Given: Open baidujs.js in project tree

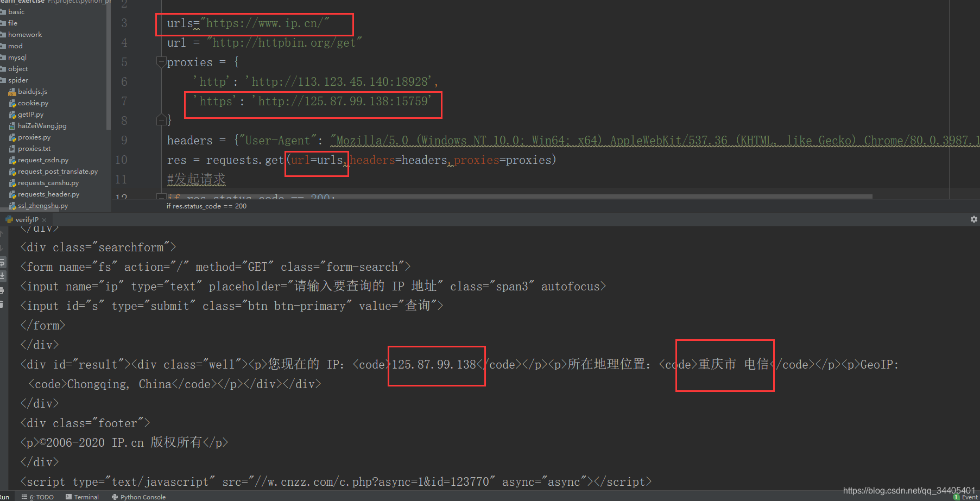Looking at the screenshot, I should (x=33, y=92).
